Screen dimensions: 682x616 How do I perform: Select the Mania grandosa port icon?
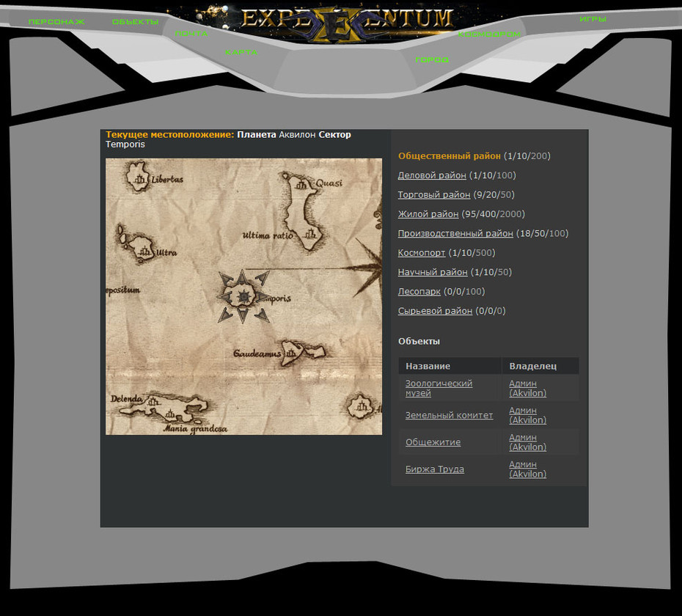click(170, 414)
